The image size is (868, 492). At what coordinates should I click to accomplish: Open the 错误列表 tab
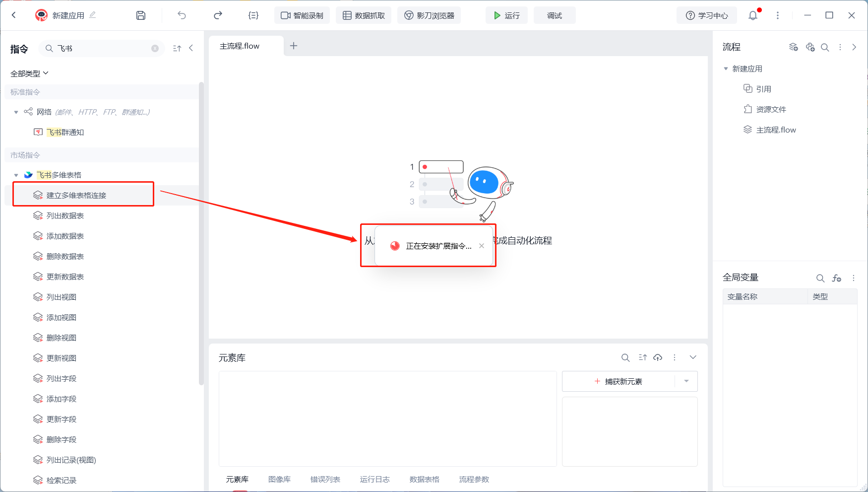point(325,479)
